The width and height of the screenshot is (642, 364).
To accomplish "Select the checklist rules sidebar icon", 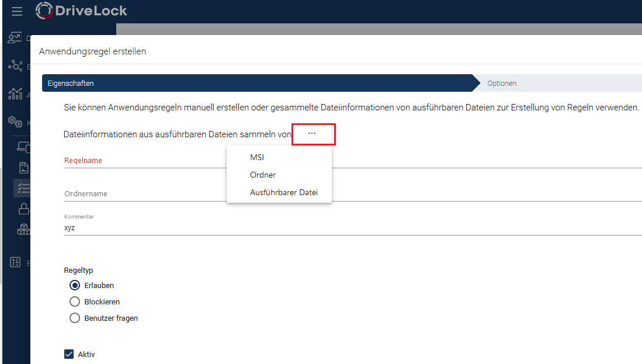I will pos(23,188).
